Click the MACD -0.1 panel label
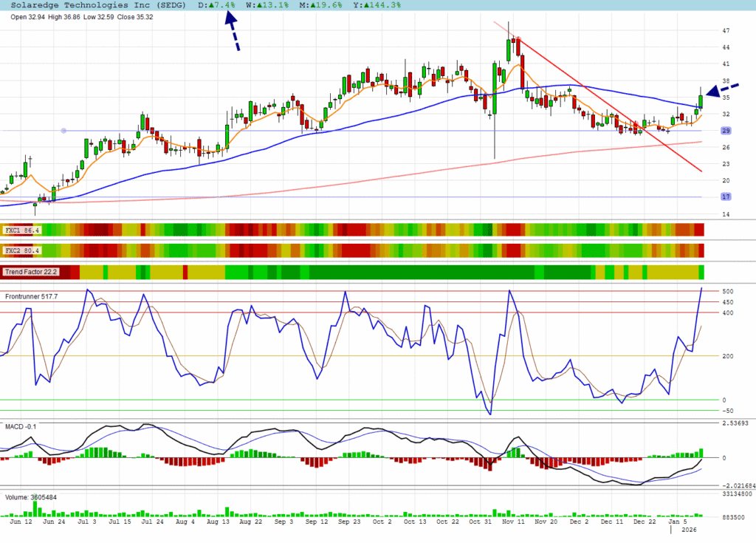The height and width of the screenshot is (543, 756). [x=20, y=426]
